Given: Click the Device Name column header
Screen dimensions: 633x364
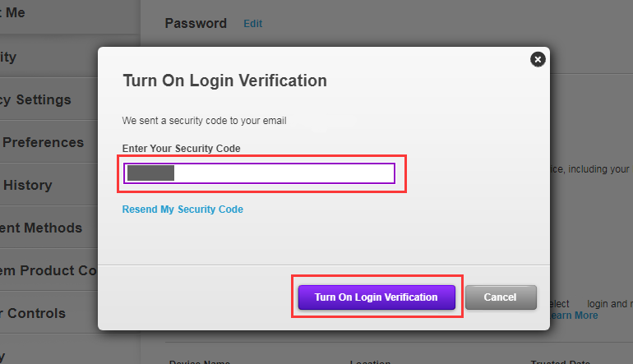Looking at the screenshot, I should (x=201, y=361).
